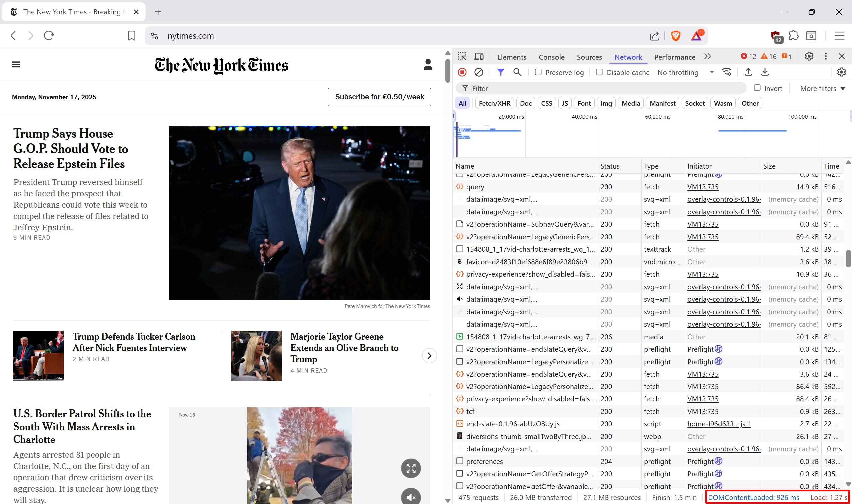Click the share page icon

(x=654, y=36)
